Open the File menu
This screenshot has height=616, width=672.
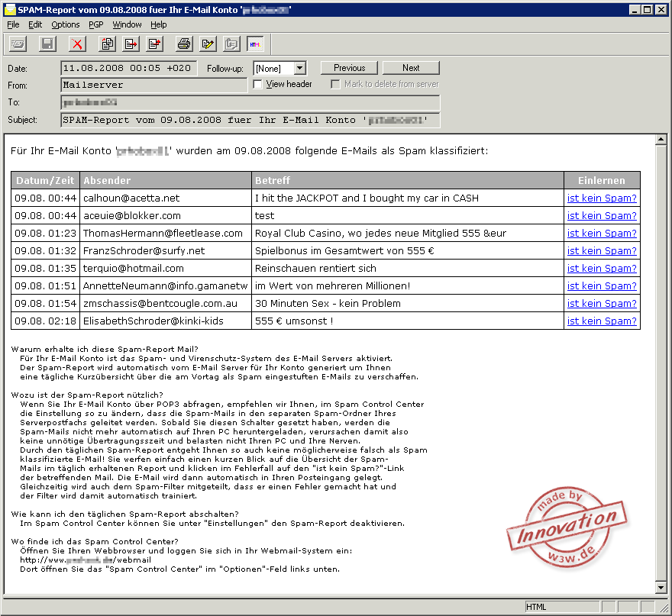(13, 24)
